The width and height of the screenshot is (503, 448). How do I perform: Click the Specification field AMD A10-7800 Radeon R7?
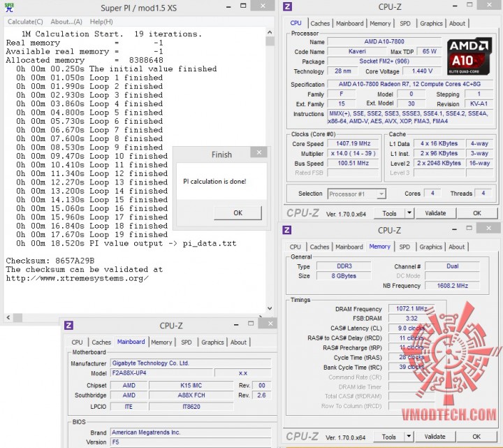tap(409, 84)
